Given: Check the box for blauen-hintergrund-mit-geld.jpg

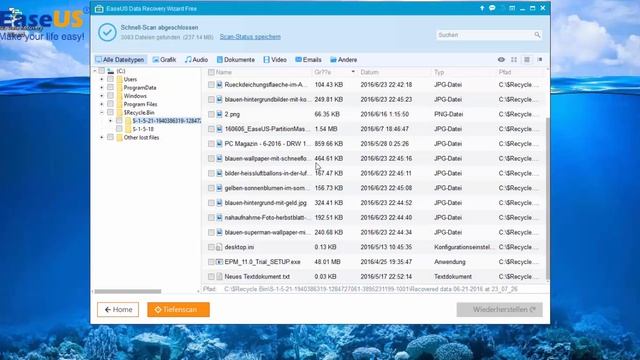Looking at the screenshot, I should 211,203.
